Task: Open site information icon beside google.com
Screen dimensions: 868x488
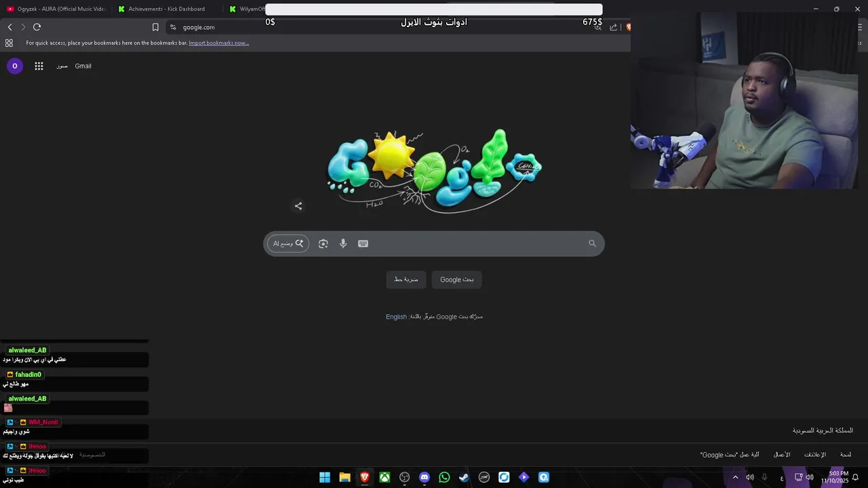Action: (173, 27)
